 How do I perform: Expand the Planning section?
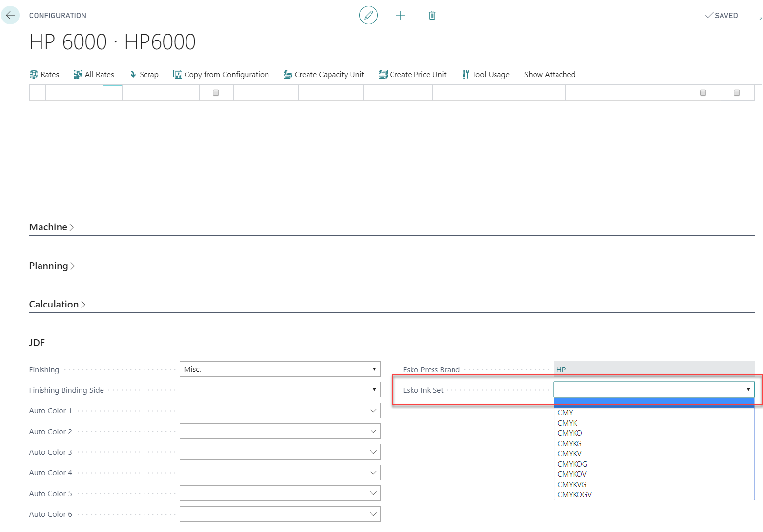[x=52, y=266]
